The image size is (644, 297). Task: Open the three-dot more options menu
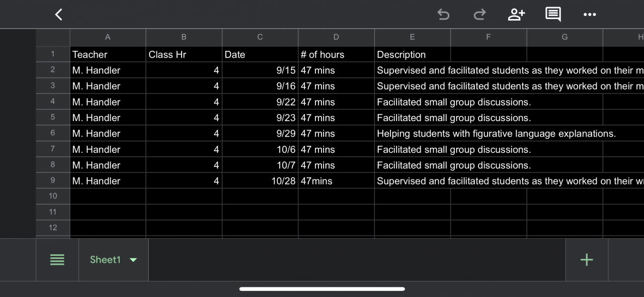click(590, 15)
